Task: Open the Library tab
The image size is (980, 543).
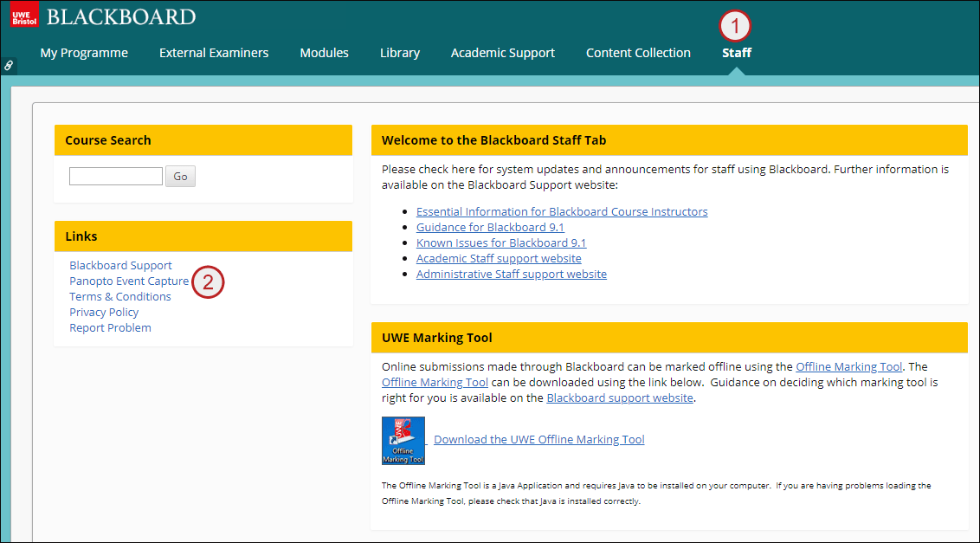Action: coord(400,53)
